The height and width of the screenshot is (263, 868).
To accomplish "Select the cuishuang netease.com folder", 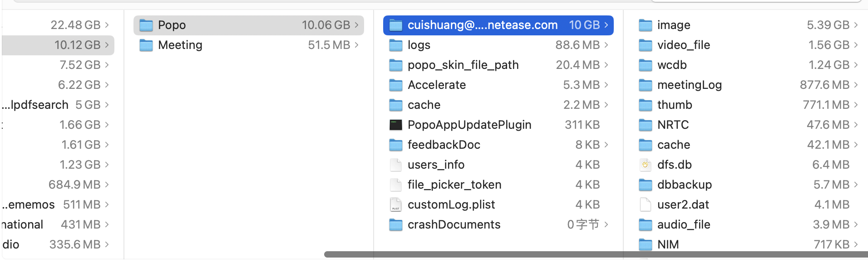I will click(482, 25).
